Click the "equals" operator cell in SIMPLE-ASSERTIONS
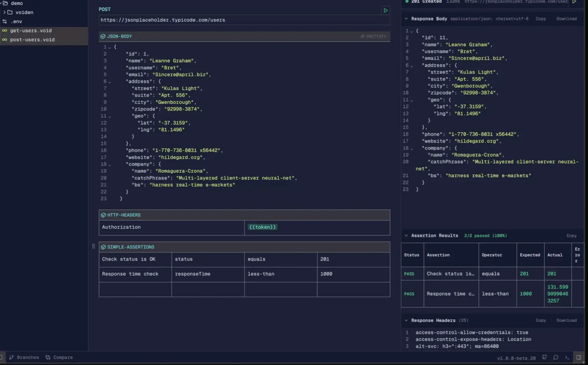This screenshot has width=588, height=365. (281, 259)
